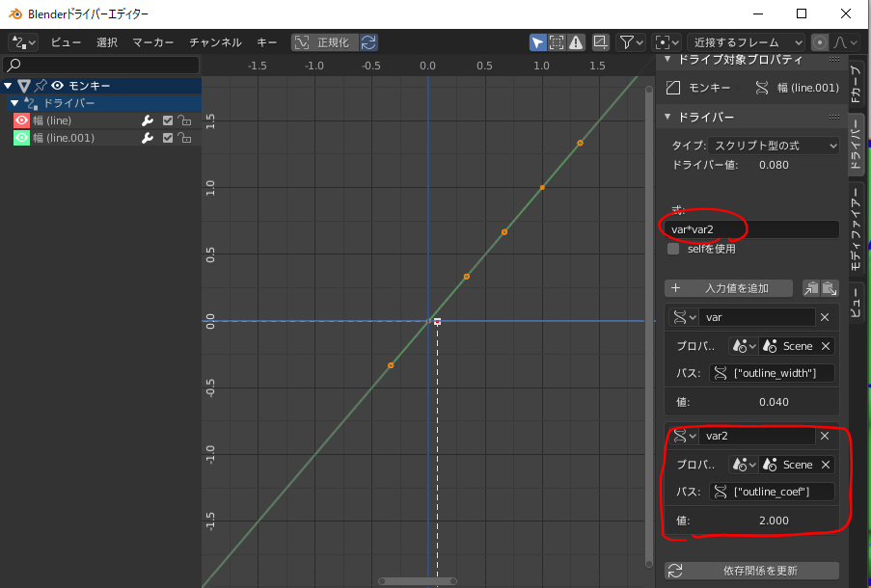Click the Scene field of var
The image size is (871, 588).
coord(788,346)
